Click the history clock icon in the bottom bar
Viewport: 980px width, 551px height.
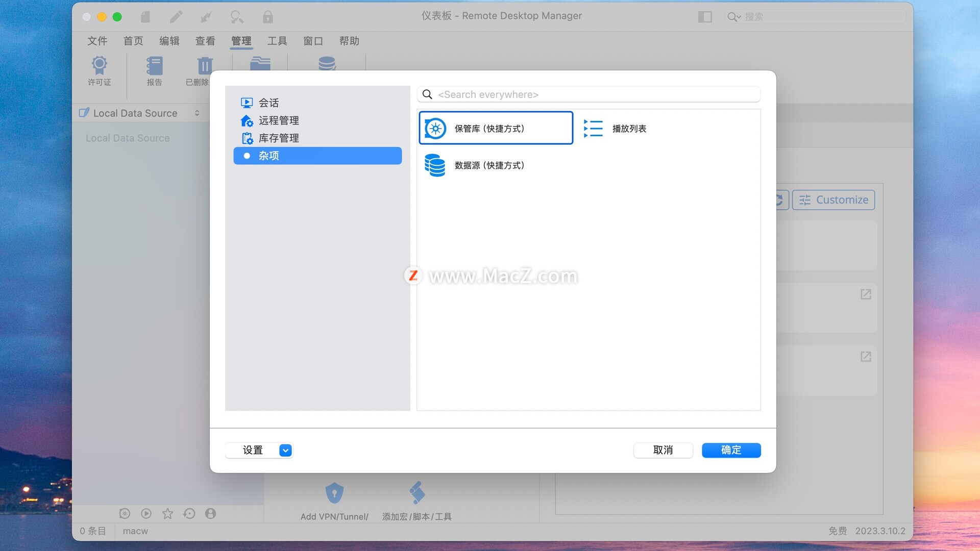[x=189, y=514]
